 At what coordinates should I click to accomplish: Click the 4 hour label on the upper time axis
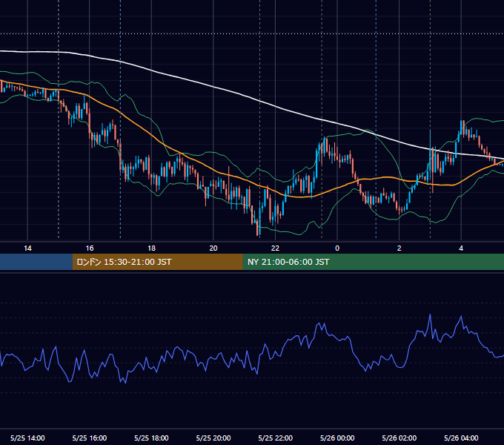(461, 248)
